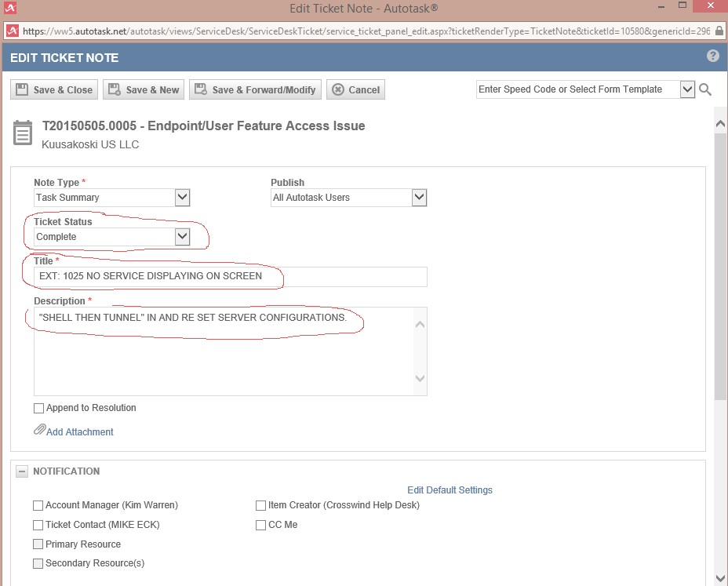Cancel editing the ticket note
The height and width of the screenshot is (586, 728).
355,90
